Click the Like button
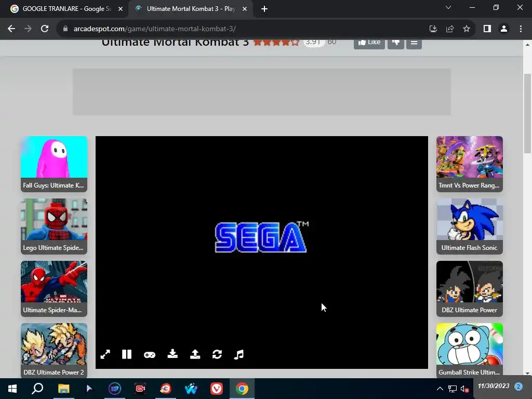 tap(369, 43)
